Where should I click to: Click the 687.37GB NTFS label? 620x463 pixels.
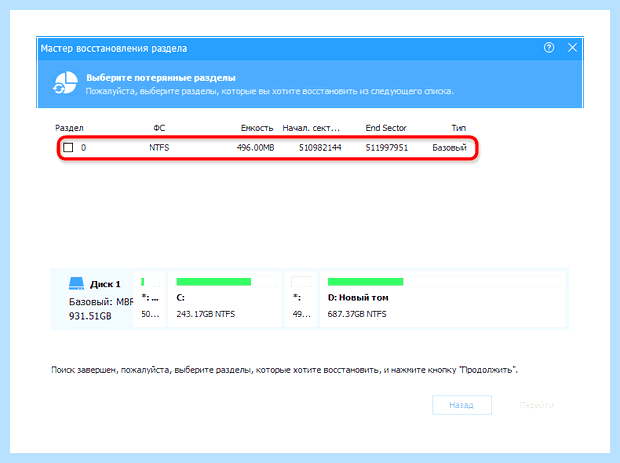click(357, 314)
